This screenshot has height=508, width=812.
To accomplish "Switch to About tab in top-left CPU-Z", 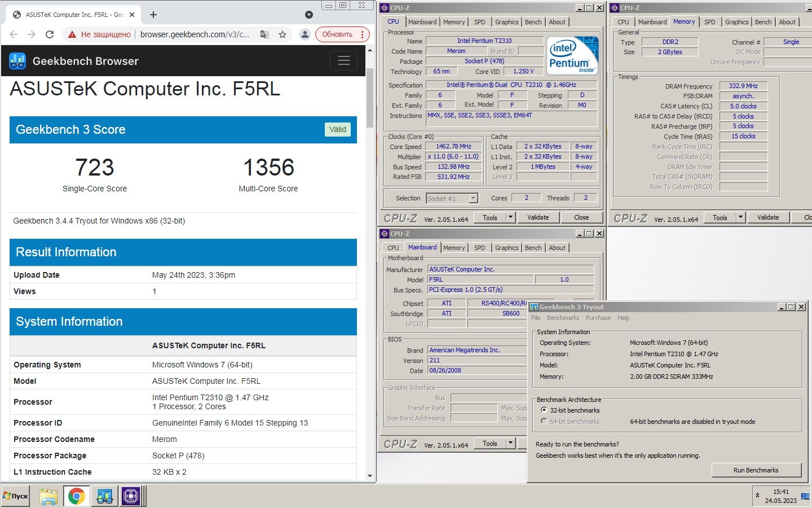I will pos(557,22).
